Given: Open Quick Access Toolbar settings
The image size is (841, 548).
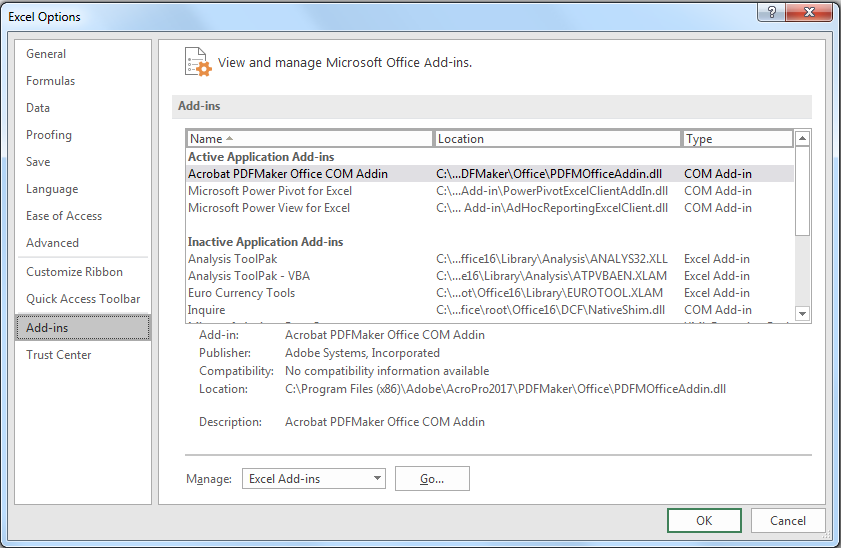Looking at the screenshot, I should [x=83, y=299].
